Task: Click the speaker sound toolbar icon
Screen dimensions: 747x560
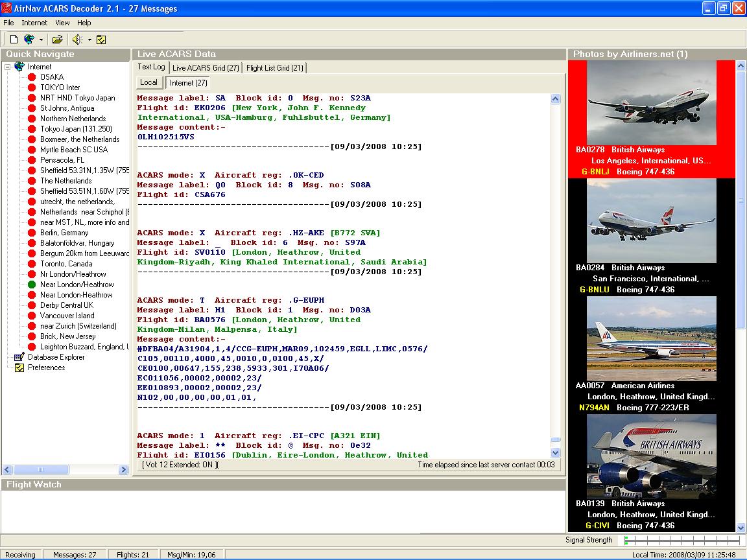Action: 77,40
